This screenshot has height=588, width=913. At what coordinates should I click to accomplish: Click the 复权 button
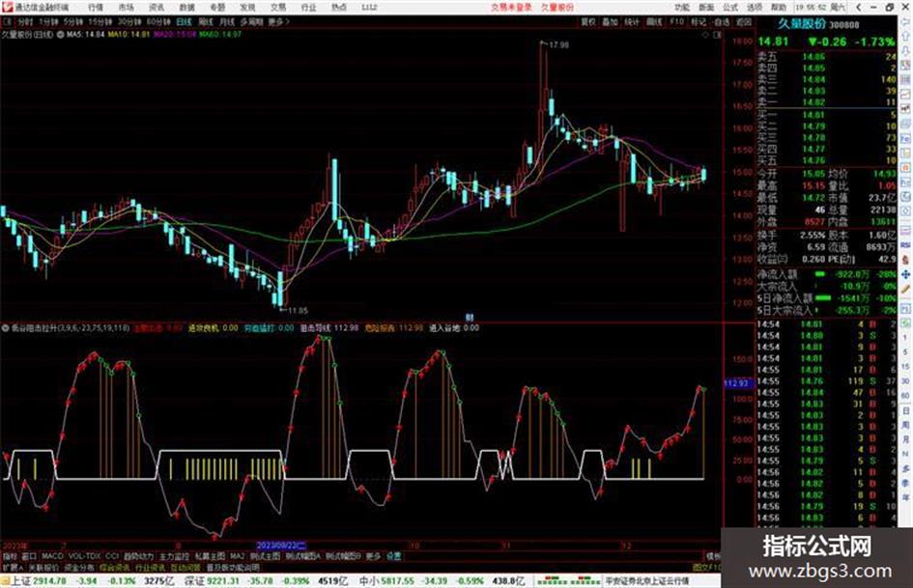588,21
